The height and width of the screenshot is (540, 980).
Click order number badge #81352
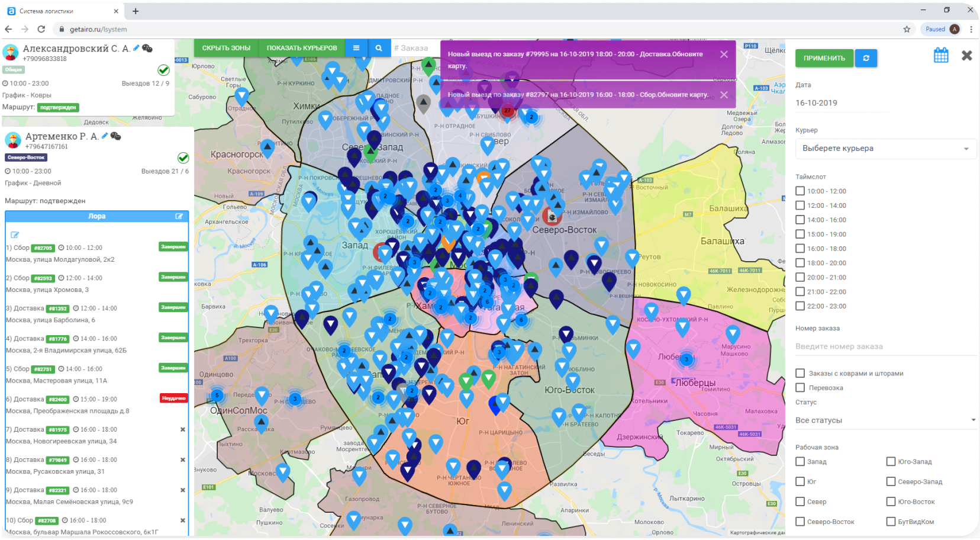coord(58,308)
